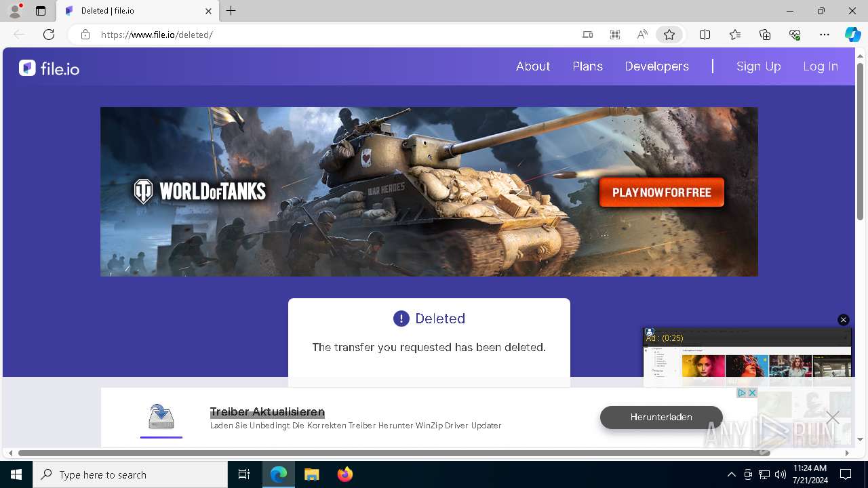Viewport: 868px width, 488px height.
Task: Click the World of Tanks logo
Action: (200, 192)
